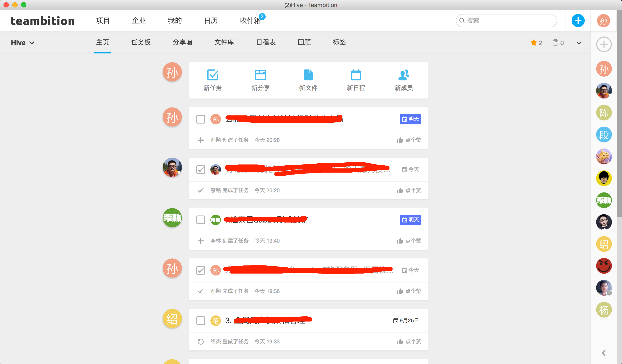Click the gray add member circle icon

[x=604, y=45]
